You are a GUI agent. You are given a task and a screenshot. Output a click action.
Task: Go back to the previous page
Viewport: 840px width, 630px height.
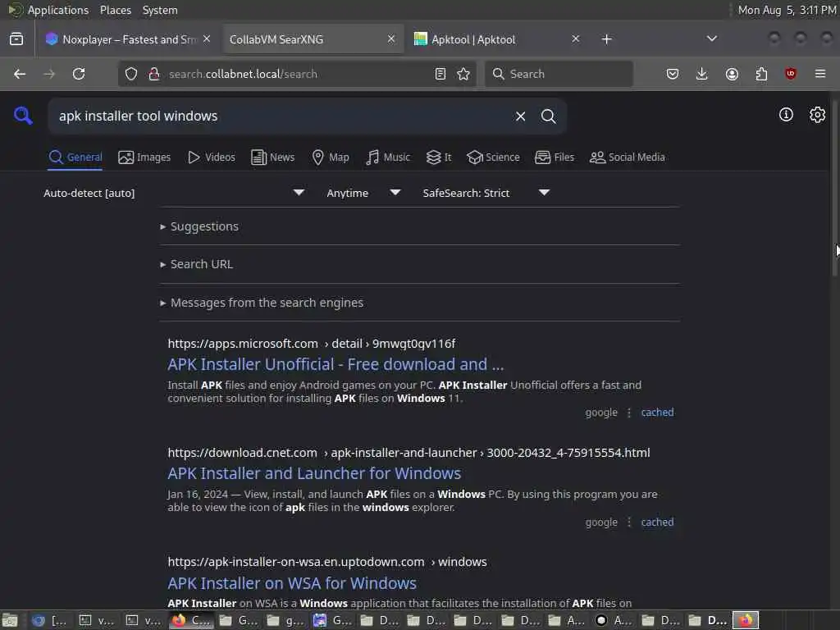(20, 74)
